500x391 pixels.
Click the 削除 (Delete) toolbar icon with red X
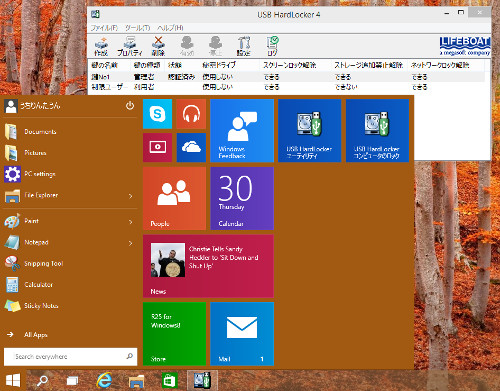(x=158, y=46)
